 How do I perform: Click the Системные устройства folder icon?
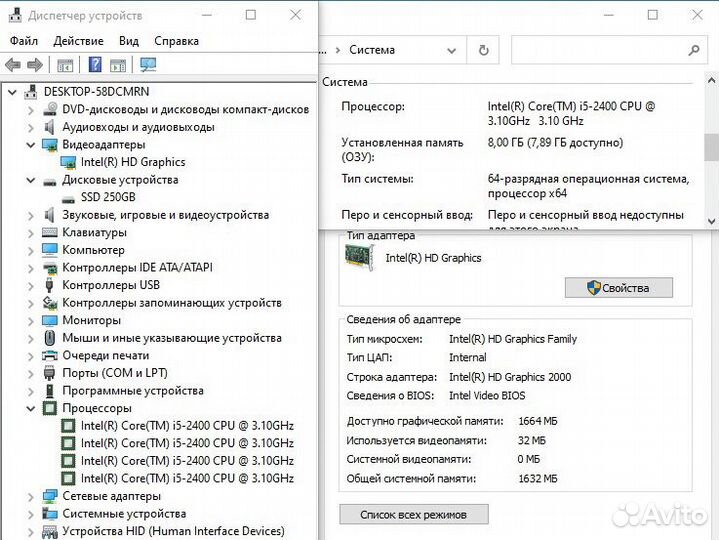[x=50, y=513]
